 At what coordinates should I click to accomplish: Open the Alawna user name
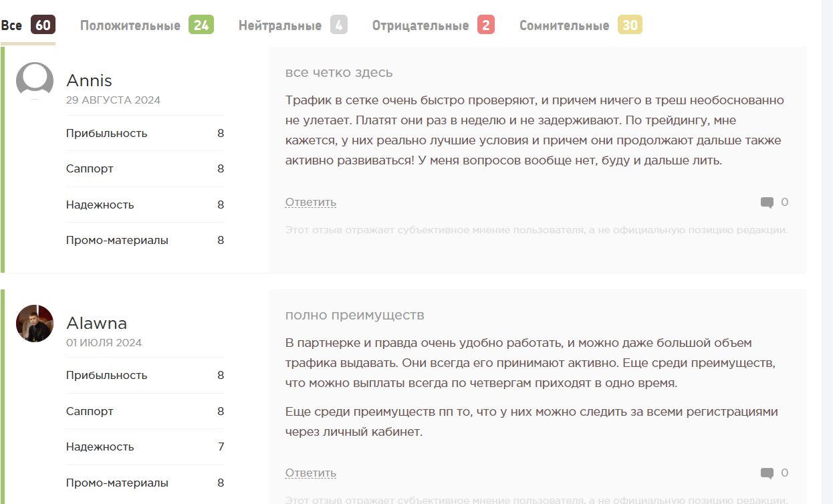click(97, 324)
